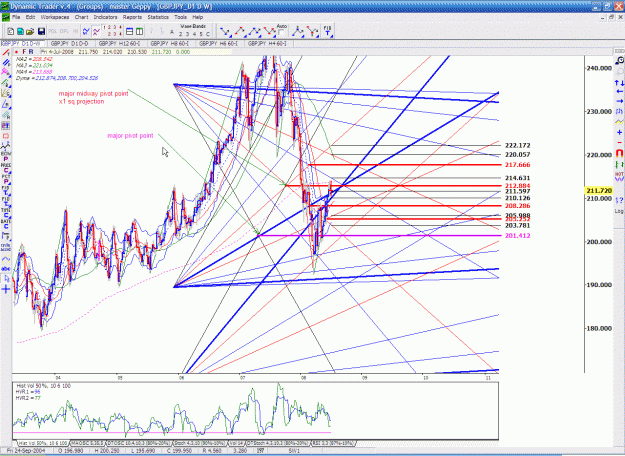
Task: Click the new chart document icon
Action: point(11,31)
